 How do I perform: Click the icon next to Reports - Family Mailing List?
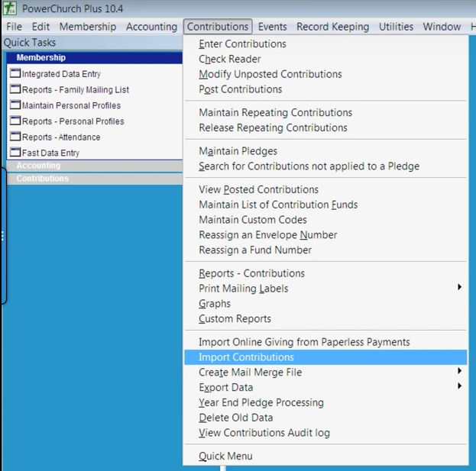[15, 90]
